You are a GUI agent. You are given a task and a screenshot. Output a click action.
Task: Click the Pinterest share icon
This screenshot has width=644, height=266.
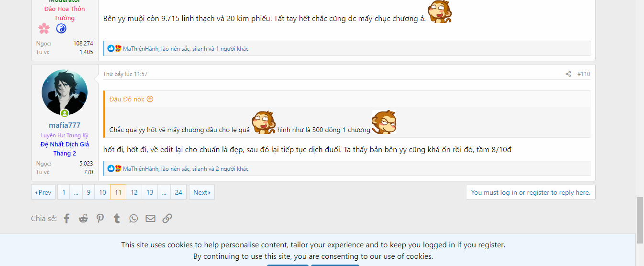pyautogui.click(x=100, y=219)
